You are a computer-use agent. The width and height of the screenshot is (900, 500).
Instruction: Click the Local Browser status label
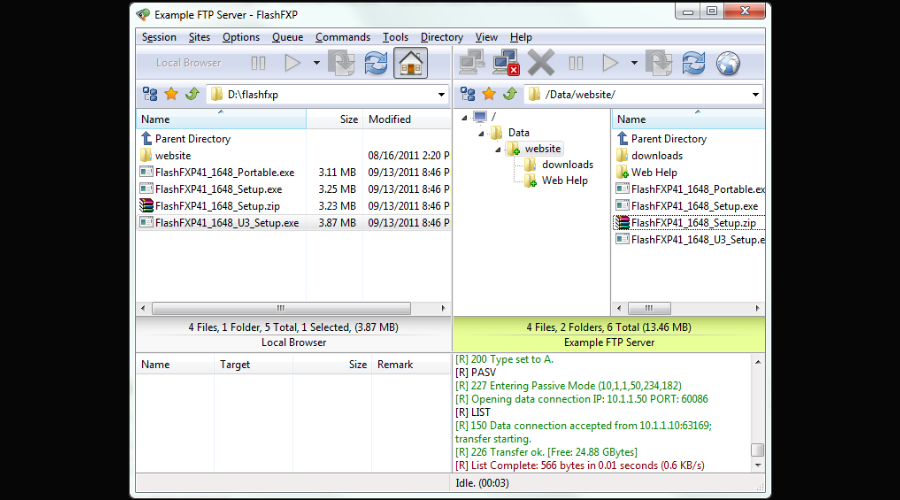(x=293, y=343)
